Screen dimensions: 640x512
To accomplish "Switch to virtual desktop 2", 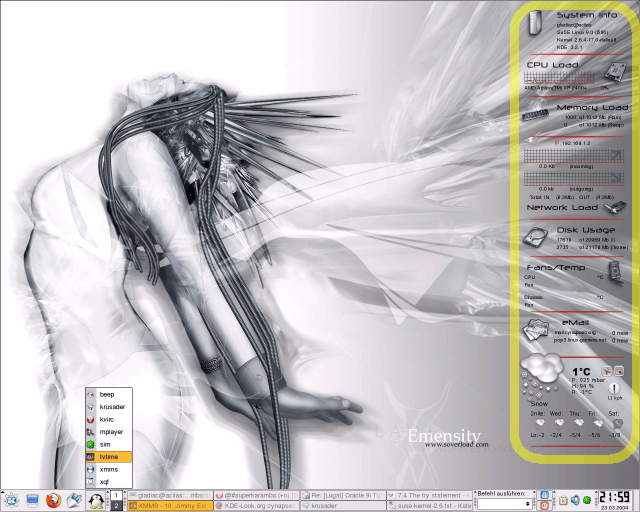I will [x=116, y=505].
